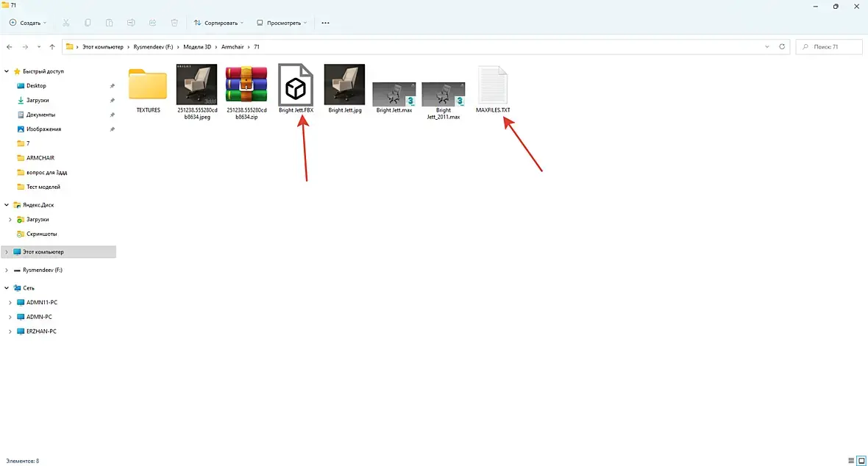Unpin Desktop from Quick access
868x466 pixels.
coord(112,86)
